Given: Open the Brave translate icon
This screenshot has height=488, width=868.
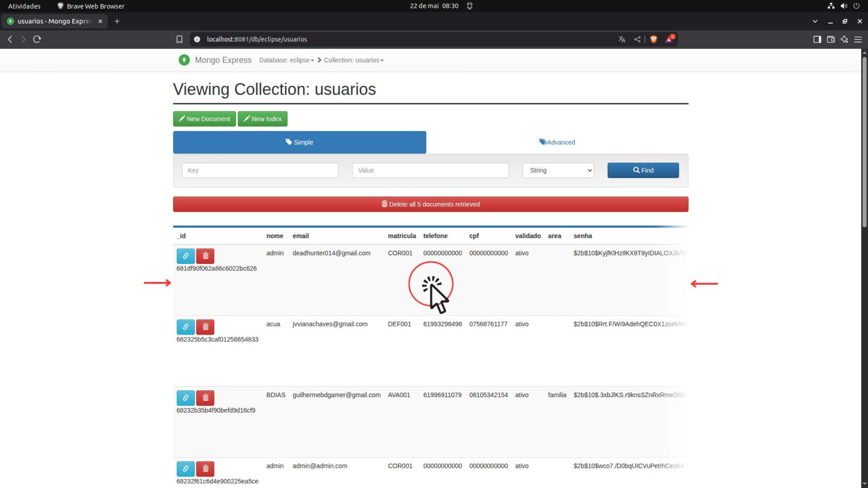Looking at the screenshot, I should tap(622, 39).
